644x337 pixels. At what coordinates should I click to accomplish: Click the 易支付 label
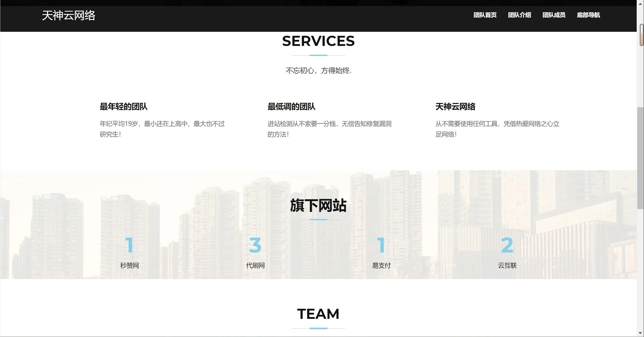point(381,265)
